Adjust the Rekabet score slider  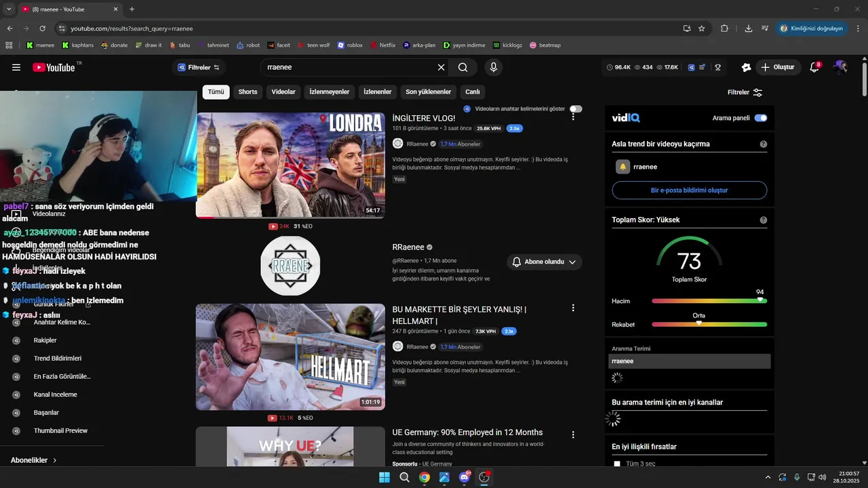point(709,325)
